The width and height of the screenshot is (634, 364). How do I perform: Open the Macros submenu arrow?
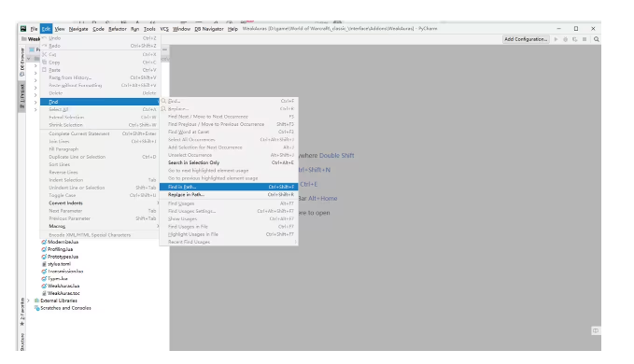coord(158,226)
